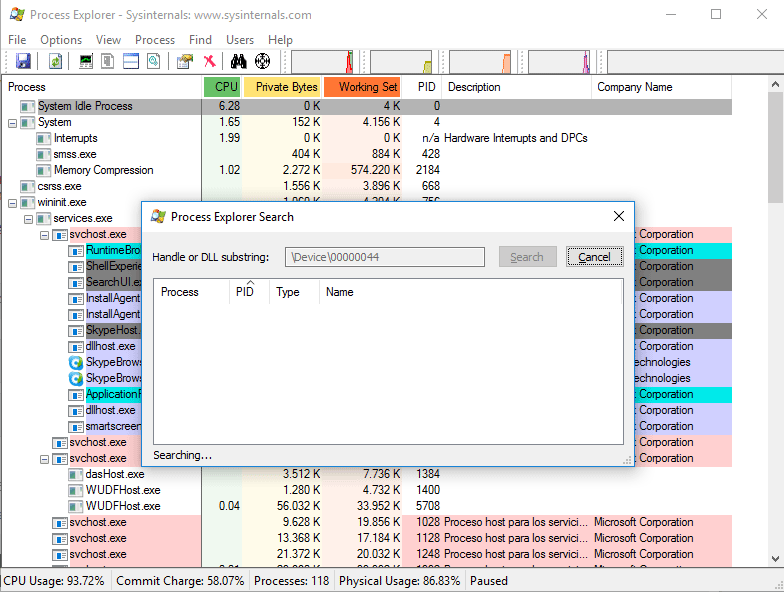Click the Process Explorer Search dialog icon
The image size is (784, 594).
[158, 216]
